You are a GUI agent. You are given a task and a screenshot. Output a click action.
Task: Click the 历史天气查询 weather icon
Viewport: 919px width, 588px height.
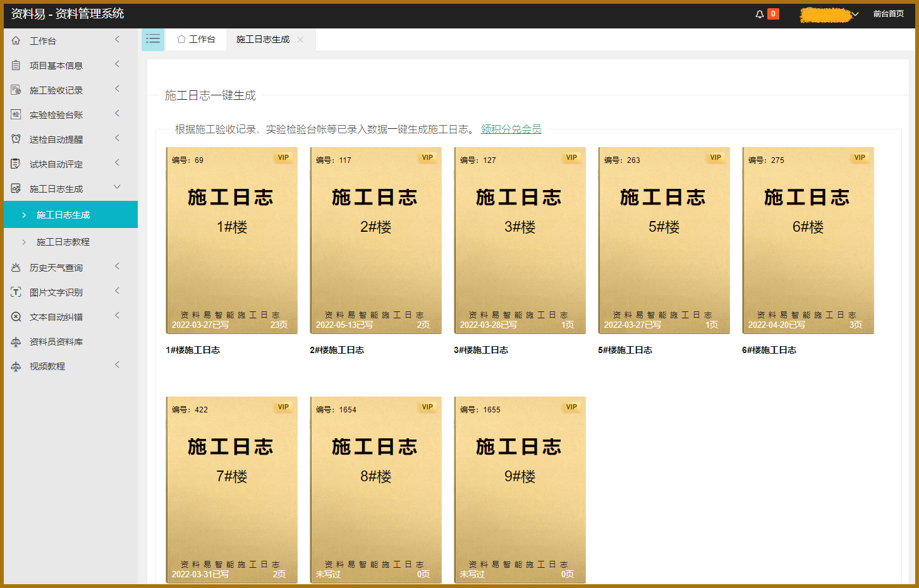(16, 267)
